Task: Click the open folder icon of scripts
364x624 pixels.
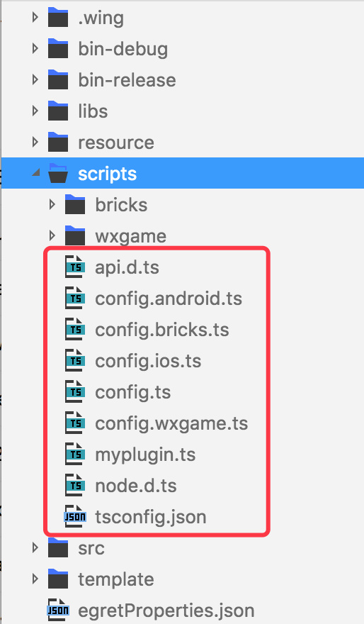Action: 58,173
